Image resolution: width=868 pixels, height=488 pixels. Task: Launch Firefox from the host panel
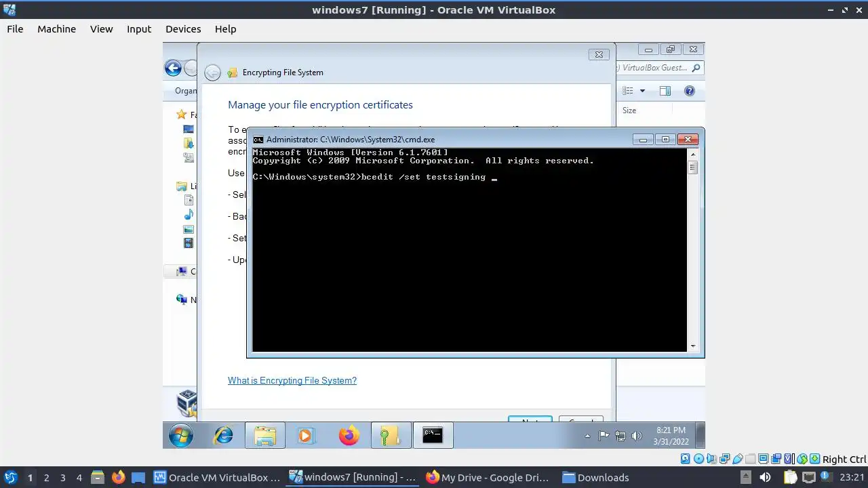click(x=118, y=477)
